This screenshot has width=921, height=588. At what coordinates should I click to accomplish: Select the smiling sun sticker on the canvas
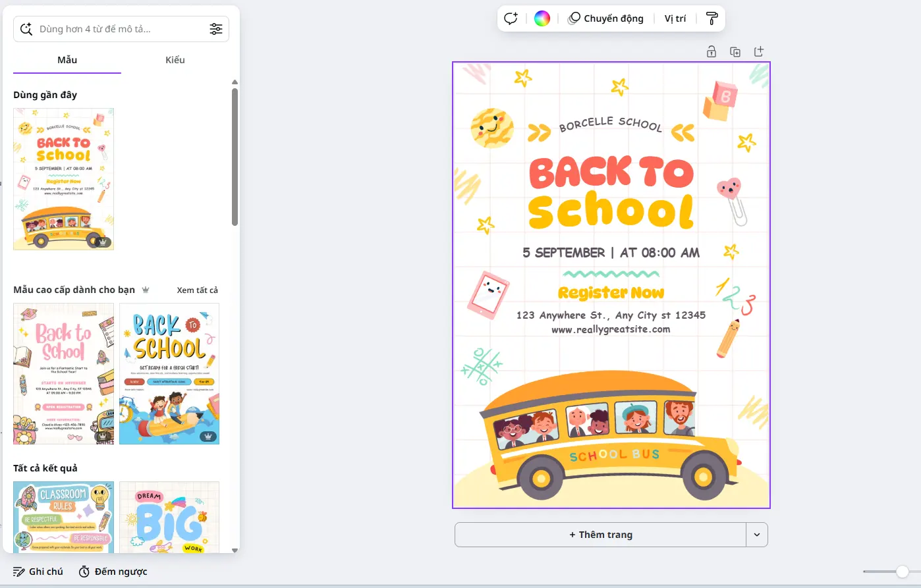(492, 128)
